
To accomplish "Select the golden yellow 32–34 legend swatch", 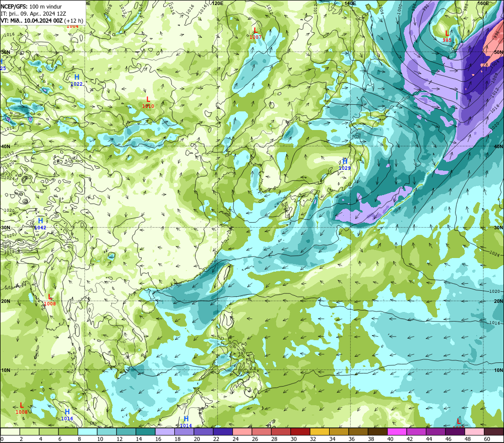I will click(320, 431).
